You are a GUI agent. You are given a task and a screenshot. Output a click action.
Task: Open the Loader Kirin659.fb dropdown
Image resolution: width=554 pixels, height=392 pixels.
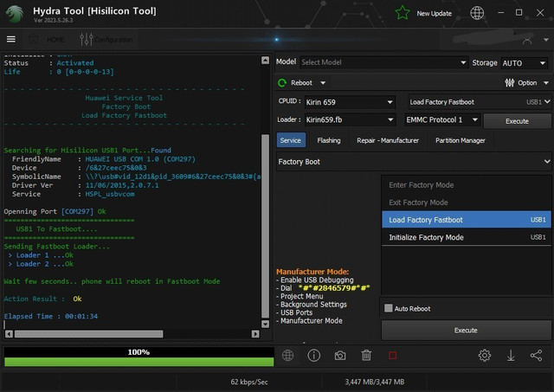click(x=350, y=119)
